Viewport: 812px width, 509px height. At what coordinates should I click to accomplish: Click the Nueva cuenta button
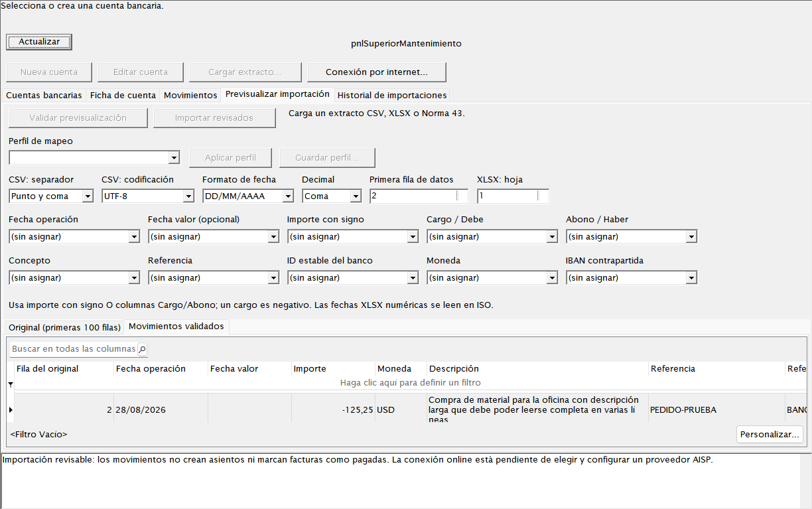[49, 72]
